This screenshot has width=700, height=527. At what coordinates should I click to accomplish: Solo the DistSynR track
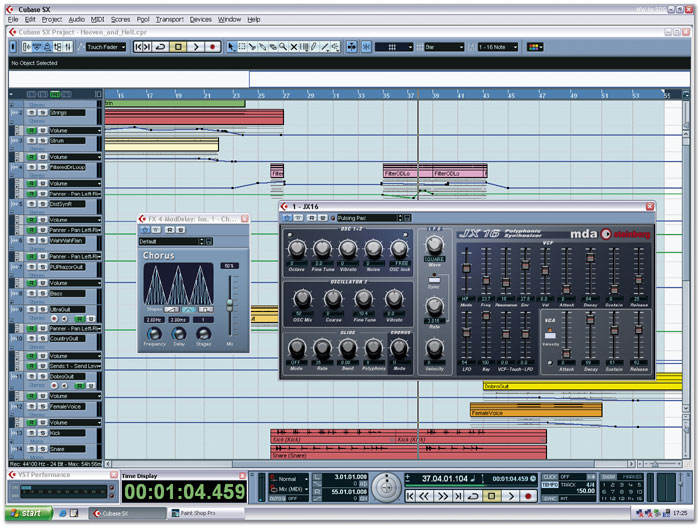(x=42, y=204)
